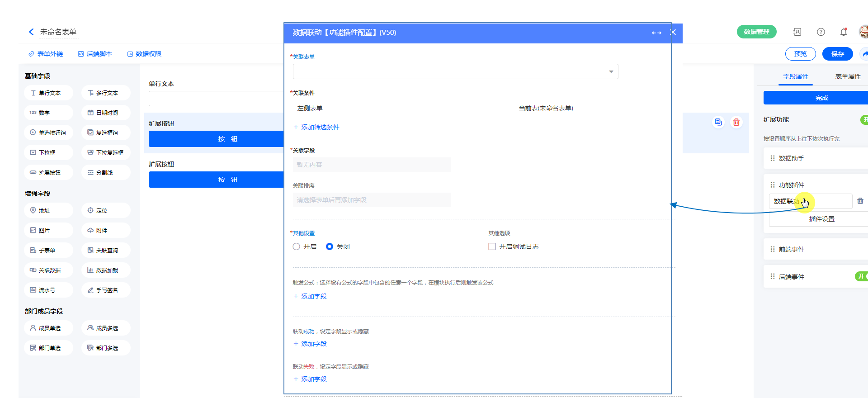Open the help question mark icon
The image size is (868, 398).
tap(821, 32)
